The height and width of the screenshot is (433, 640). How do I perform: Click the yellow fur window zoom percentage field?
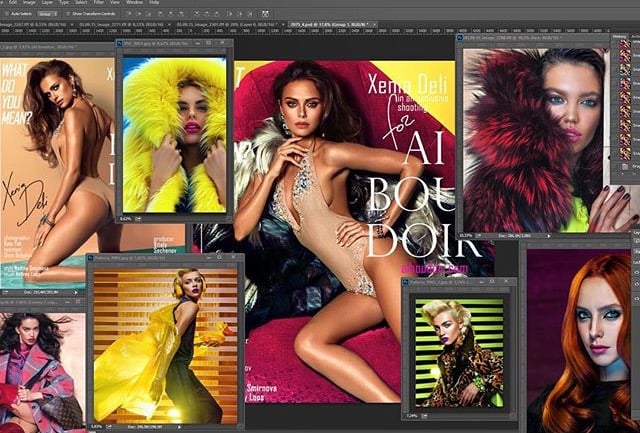(125, 219)
